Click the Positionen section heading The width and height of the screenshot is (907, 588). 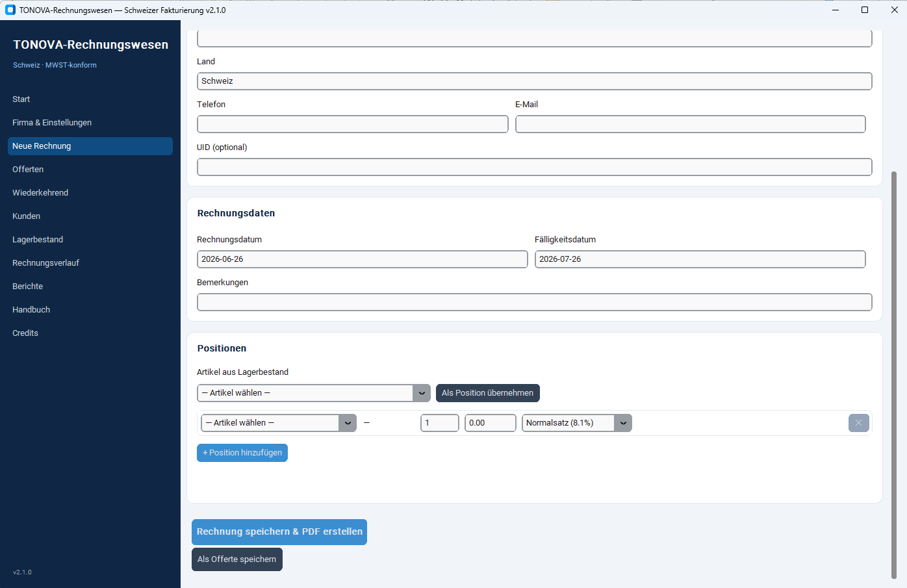(222, 348)
